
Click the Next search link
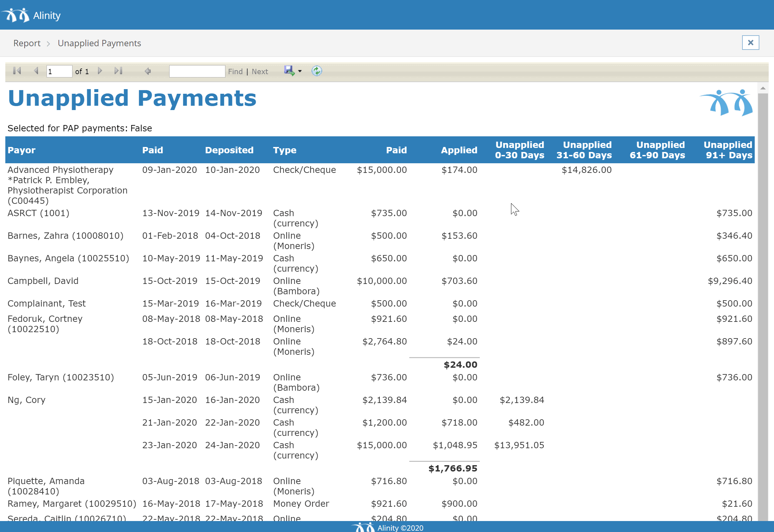tap(260, 72)
